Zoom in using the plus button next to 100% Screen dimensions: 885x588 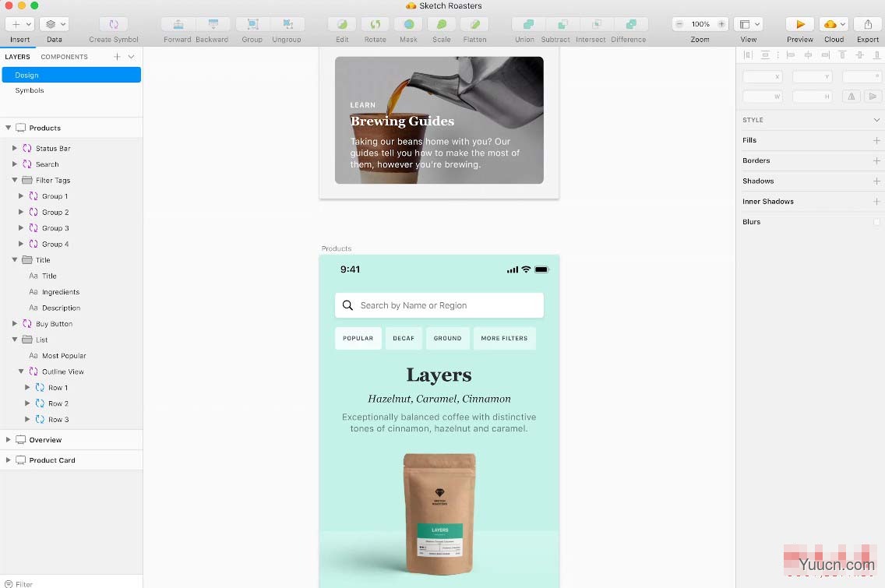click(x=721, y=25)
